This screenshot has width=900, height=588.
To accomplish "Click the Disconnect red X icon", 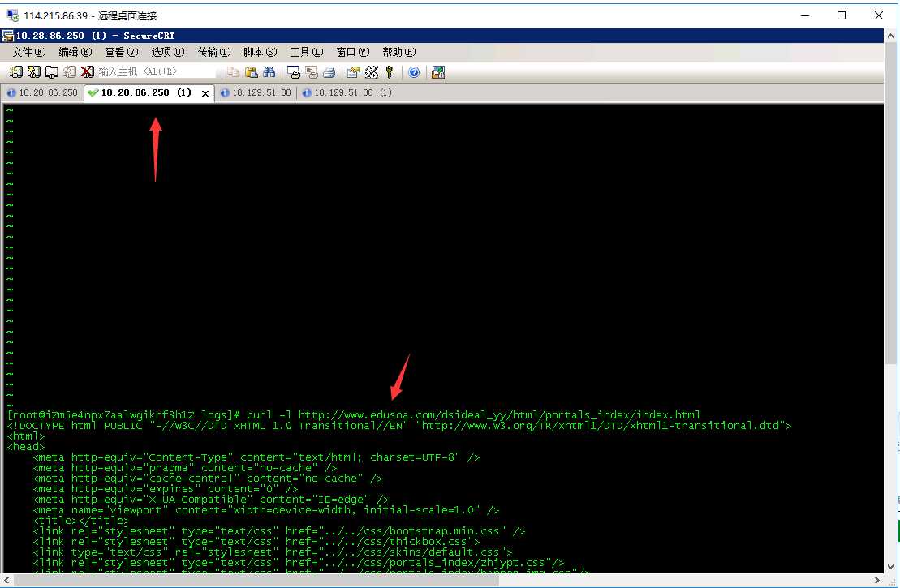I will pos(88,71).
